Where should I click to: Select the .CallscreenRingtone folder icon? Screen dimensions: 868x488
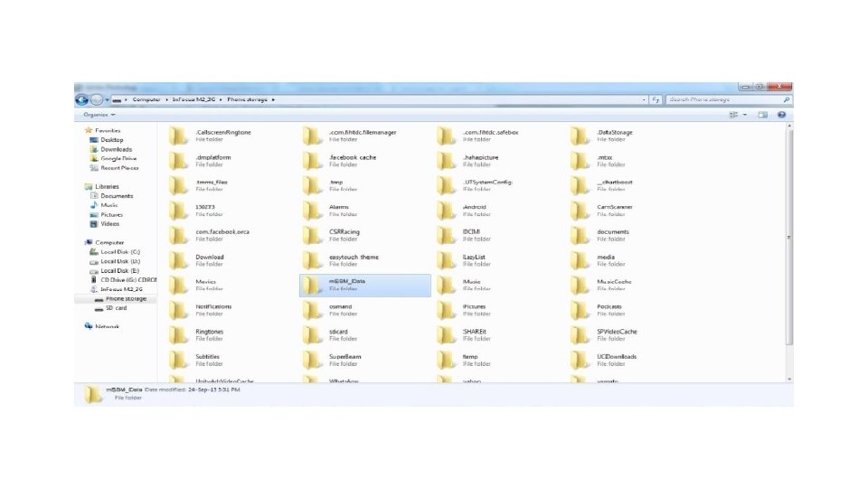[178, 136]
